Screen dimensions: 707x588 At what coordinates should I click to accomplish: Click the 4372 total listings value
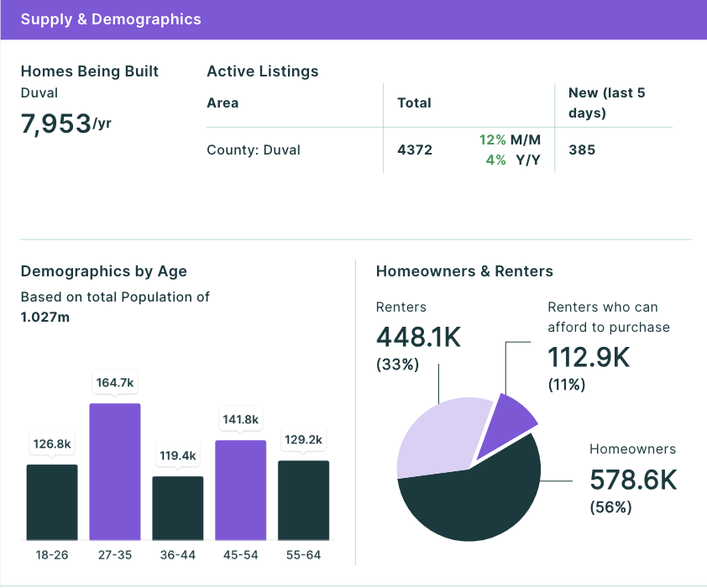[x=415, y=150]
